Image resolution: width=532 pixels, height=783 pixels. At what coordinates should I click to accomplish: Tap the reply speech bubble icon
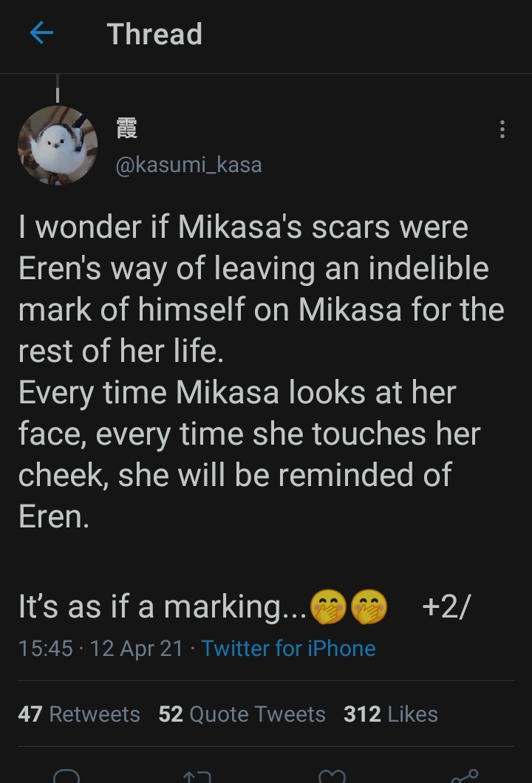click(x=67, y=776)
